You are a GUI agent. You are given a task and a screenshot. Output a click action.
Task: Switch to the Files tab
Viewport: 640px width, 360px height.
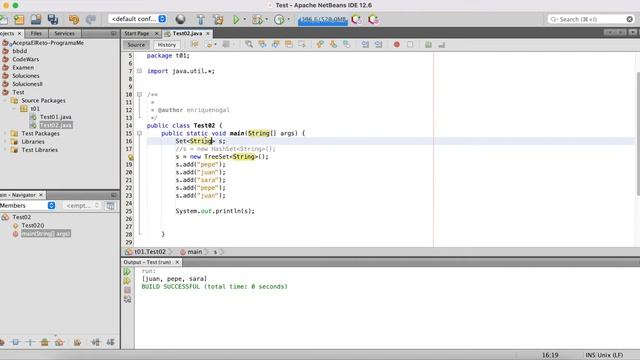point(36,33)
